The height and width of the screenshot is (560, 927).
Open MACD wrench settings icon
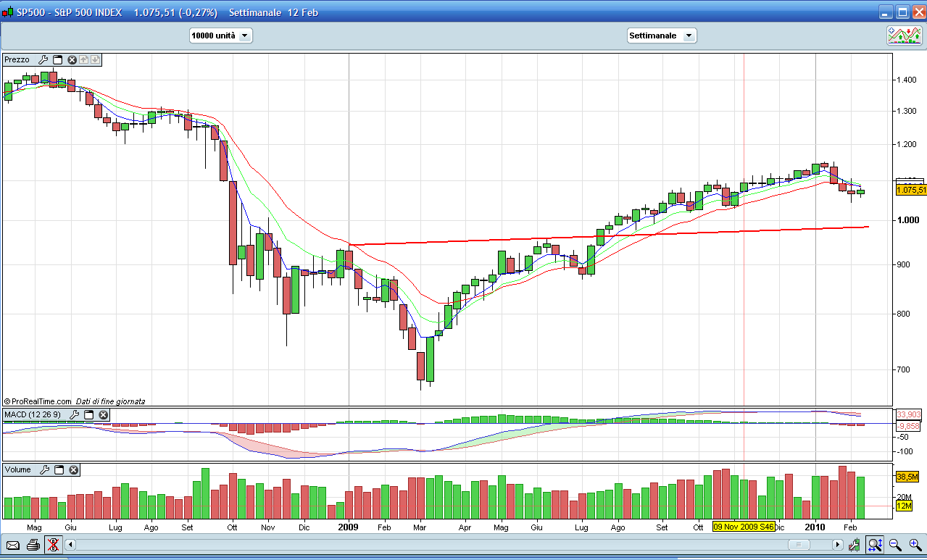pos(75,414)
